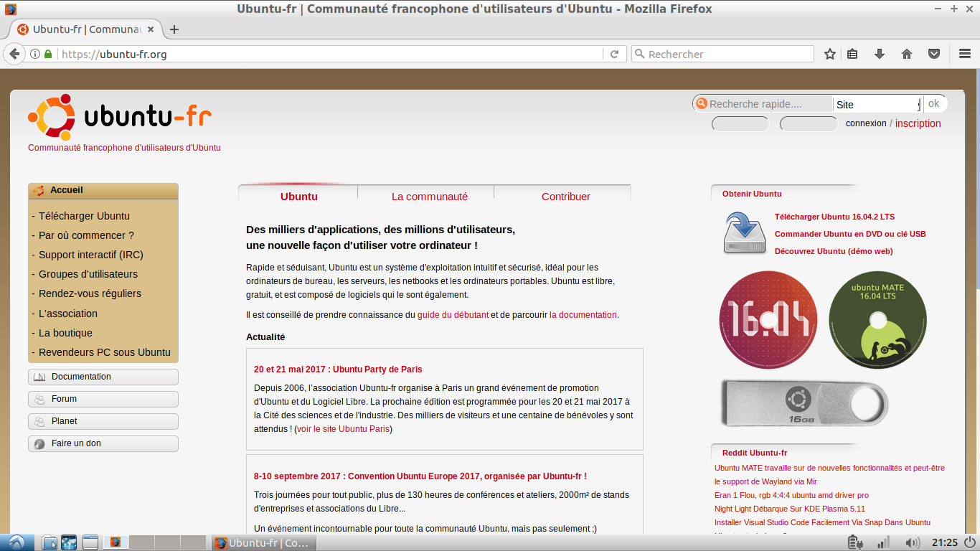
Task: Open L'association sidebar entry
Action: pyautogui.click(x=68, y=314)
